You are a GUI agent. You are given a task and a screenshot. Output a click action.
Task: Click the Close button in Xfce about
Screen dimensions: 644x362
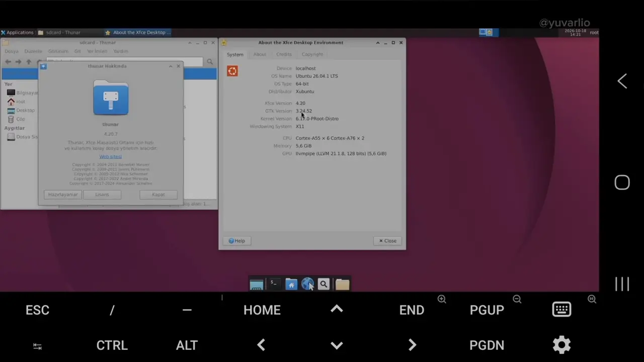click(387, 241)
